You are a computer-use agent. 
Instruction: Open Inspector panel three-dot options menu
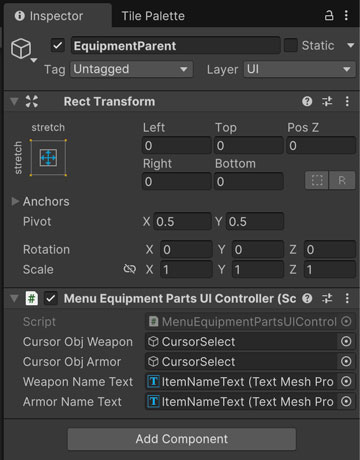[x=346, y=15]
